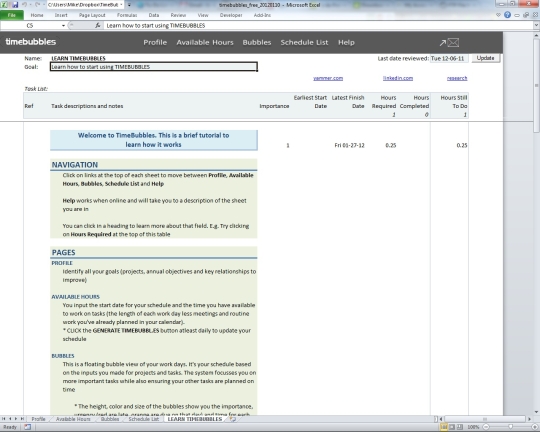The width and height of the screenshot is (540, 432).
Task: Open the Home ribbon tab
Action: click(37, 15)
